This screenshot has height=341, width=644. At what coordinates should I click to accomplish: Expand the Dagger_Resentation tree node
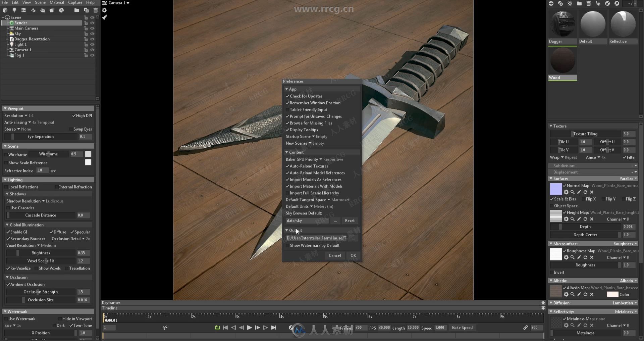coord(7,39)
